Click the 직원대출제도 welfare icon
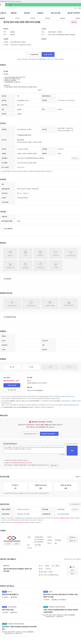The width and height of the screenshot is (81, 644). tap(25, 265)
